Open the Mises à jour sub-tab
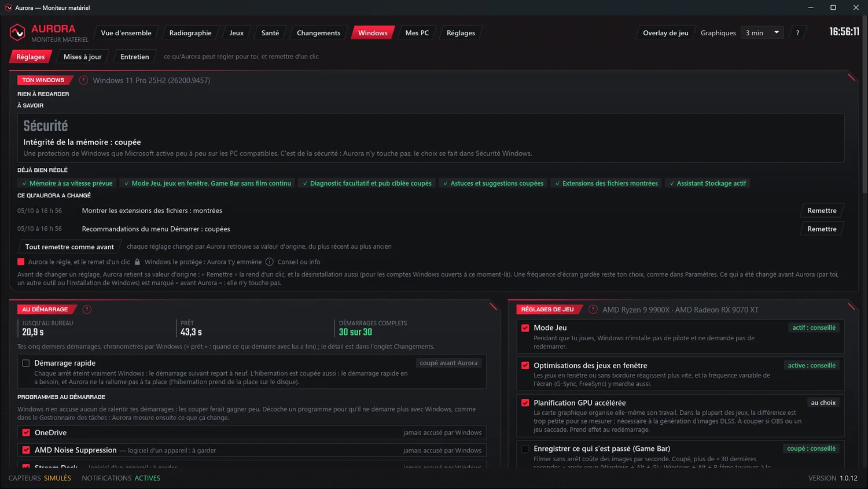 pos(82,57)
